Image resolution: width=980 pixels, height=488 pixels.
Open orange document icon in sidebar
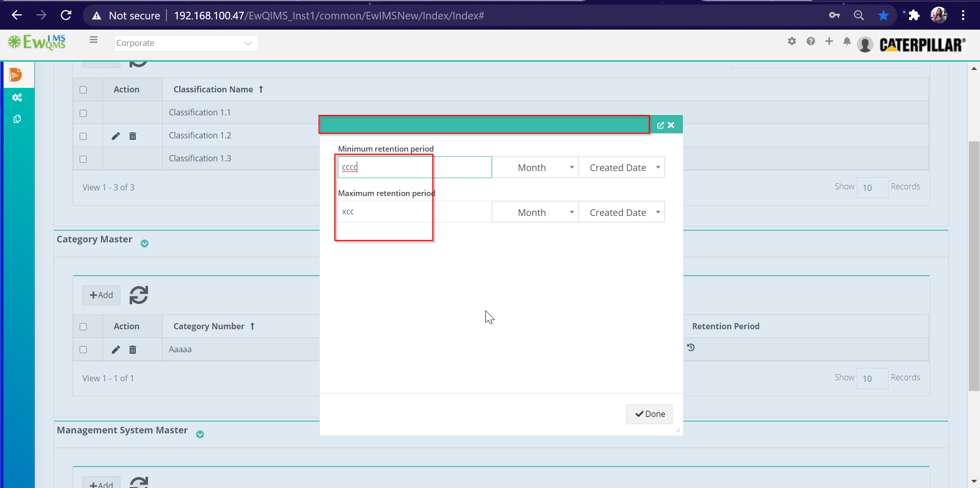[16, 75]
